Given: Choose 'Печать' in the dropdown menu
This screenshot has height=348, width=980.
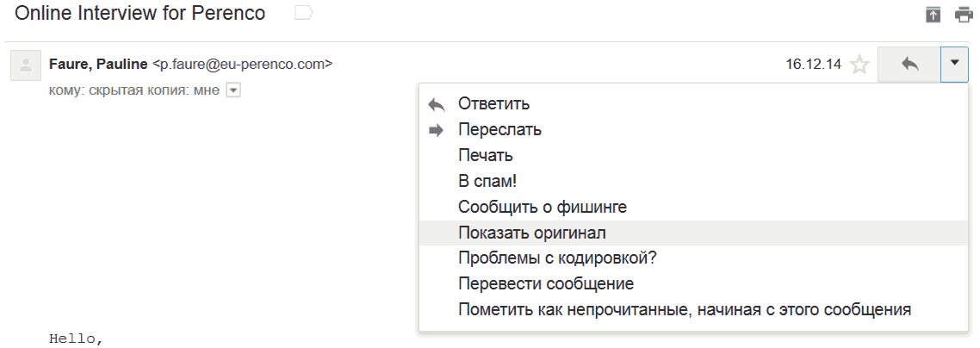Looking at the screenshot, I should click(x=486, y=156).
